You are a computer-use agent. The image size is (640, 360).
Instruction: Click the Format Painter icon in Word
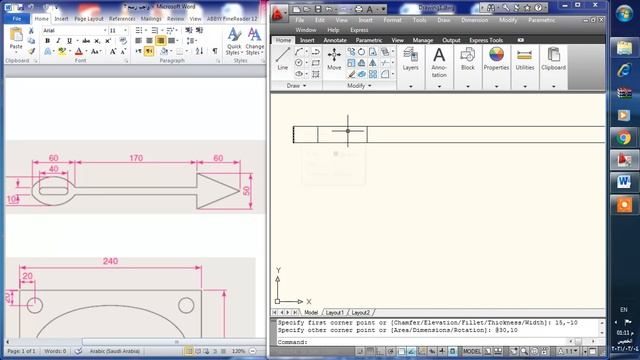tap(31, 51)
